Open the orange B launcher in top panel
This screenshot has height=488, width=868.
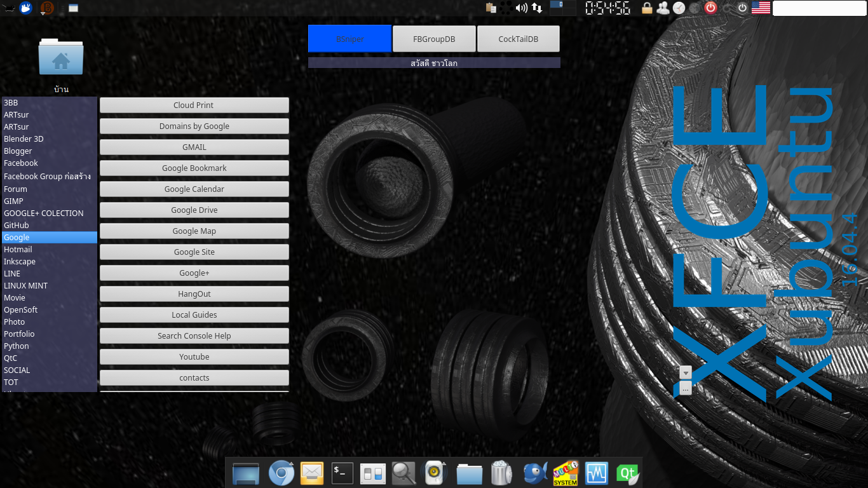pos(47,8)
